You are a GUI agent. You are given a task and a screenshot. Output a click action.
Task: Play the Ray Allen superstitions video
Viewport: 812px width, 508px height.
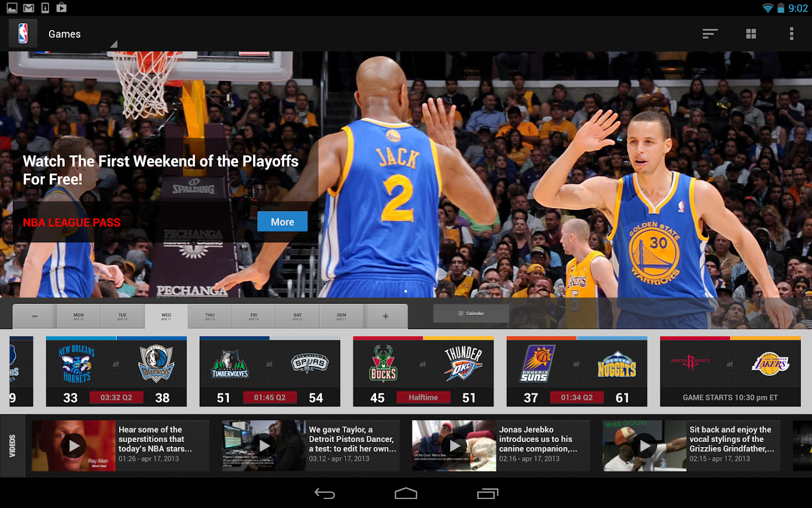(x=74, y=446)
